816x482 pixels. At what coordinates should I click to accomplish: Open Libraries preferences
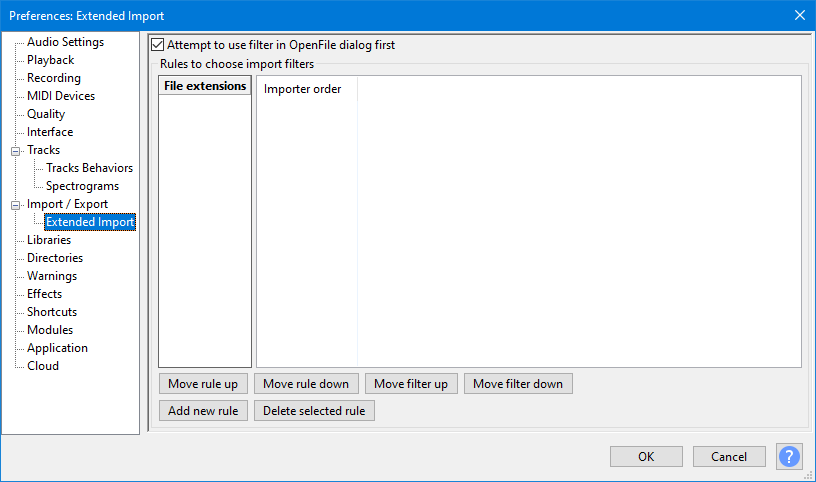coord(49,240)
